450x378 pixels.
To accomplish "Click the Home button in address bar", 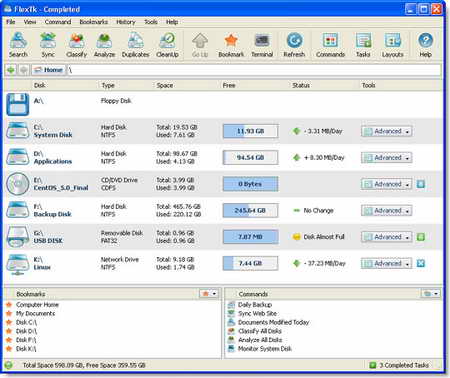I will (x=49, y=70).
